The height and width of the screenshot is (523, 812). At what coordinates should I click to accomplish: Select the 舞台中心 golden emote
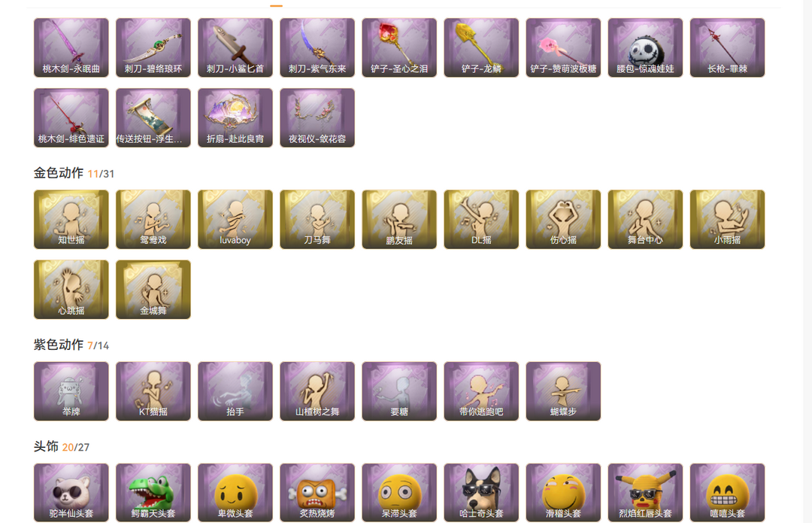[x=645, y=219]
